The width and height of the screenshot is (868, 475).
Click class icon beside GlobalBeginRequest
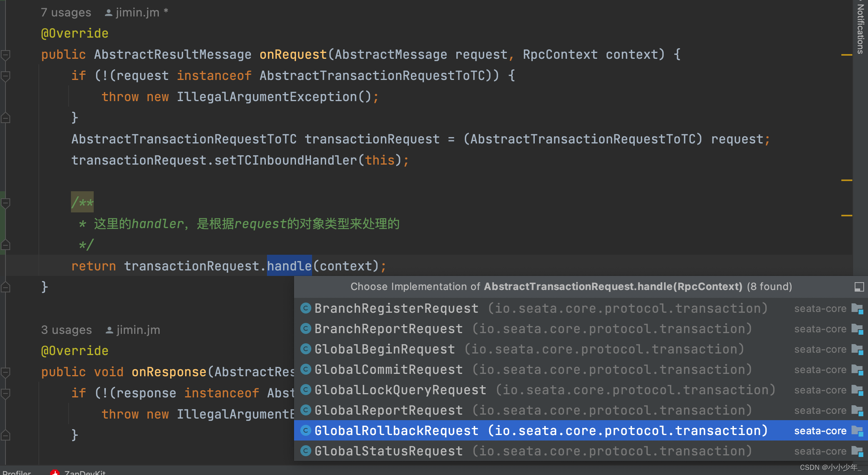tap(305, 349)
